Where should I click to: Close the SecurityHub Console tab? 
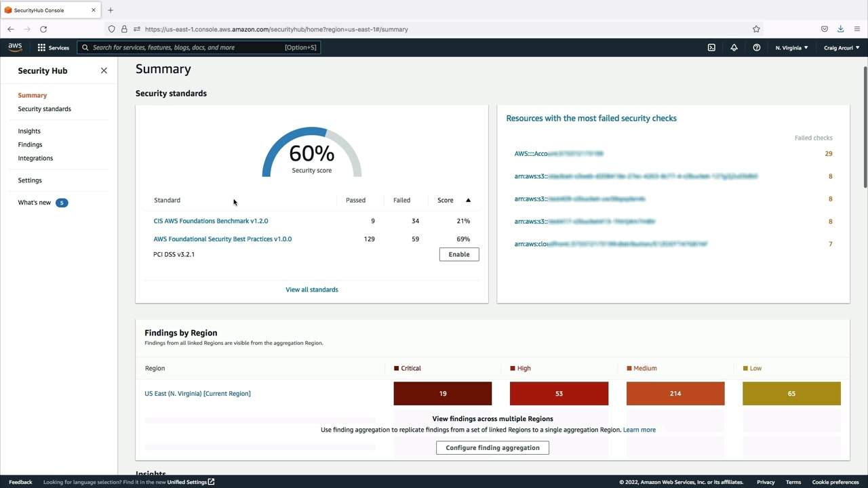[x=94, y=10]
